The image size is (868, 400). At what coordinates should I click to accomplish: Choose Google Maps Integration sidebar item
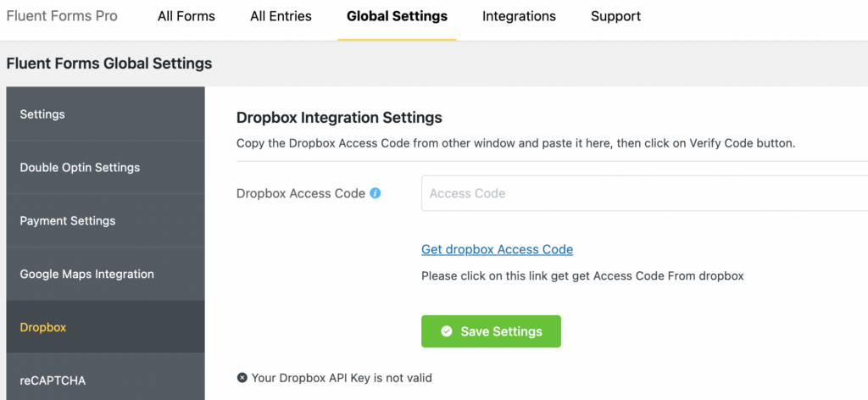tap(106, 274)
